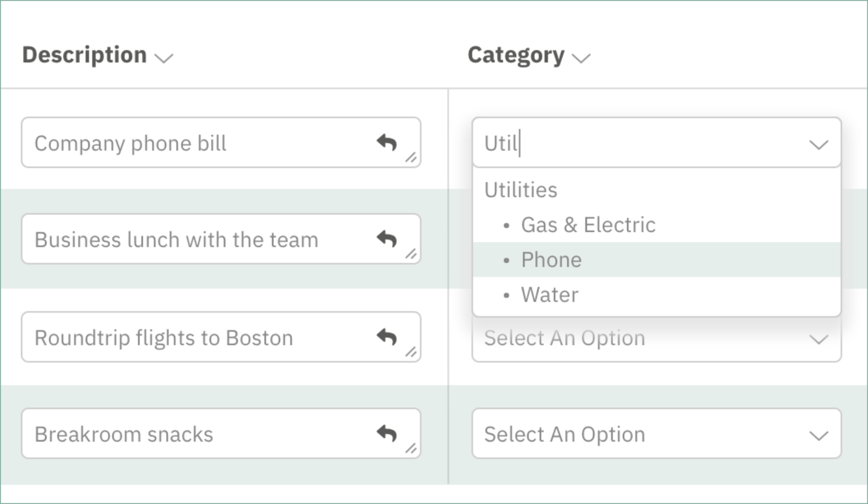Click undo arrow in Company phone bill field

(387, 142)
